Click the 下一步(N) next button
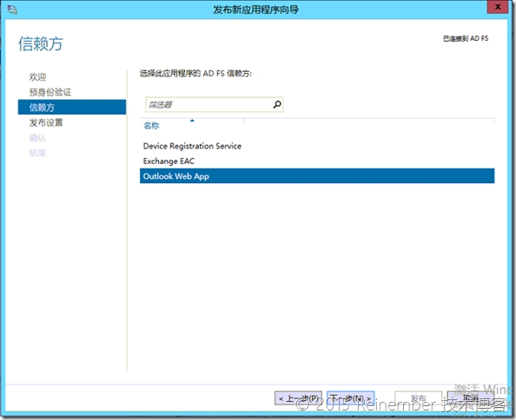Image resolution: width=516 pixels, height=420 pixels. (350, 398)
